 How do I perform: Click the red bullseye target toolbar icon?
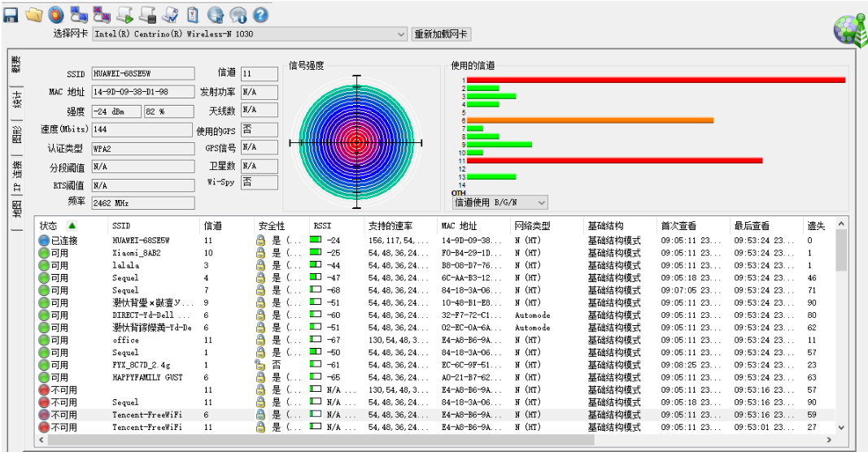point(56,15)
